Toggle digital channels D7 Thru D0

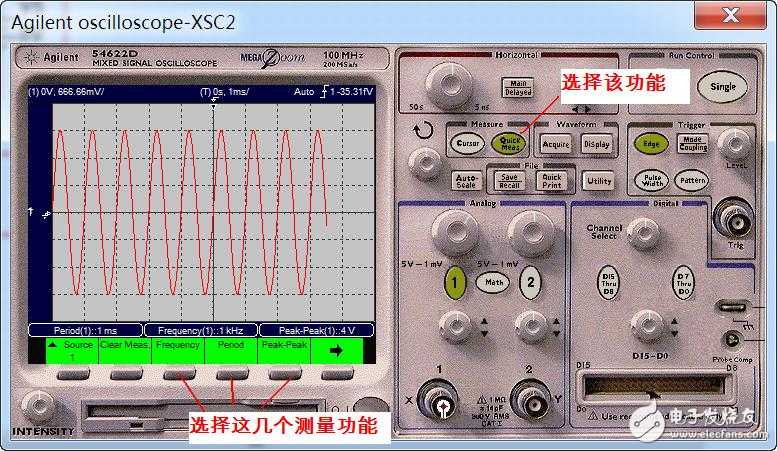click(x=683, y=284)
